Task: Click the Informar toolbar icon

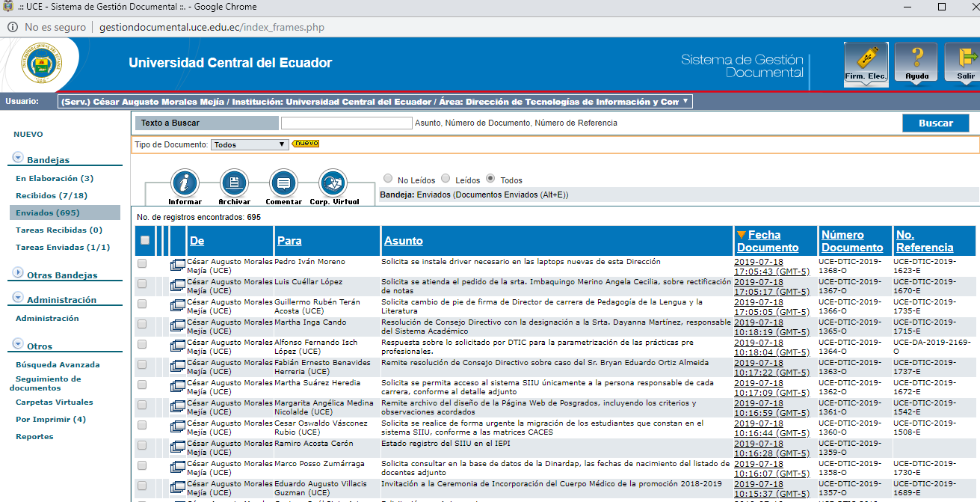Action: coord(185,188)
